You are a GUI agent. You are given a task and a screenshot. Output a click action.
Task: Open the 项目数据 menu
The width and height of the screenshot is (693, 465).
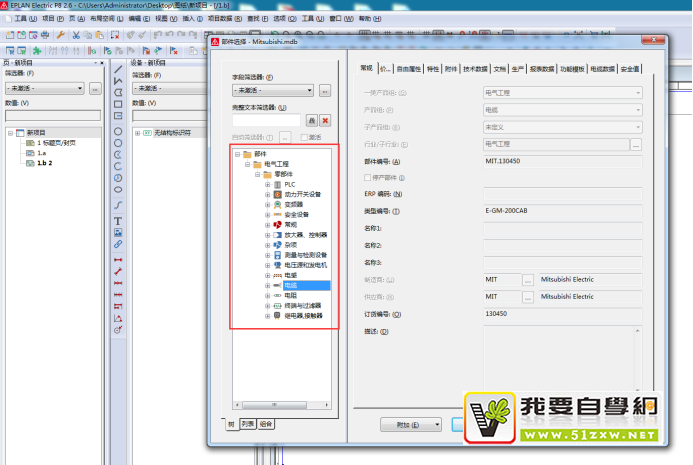coord(221,18)
